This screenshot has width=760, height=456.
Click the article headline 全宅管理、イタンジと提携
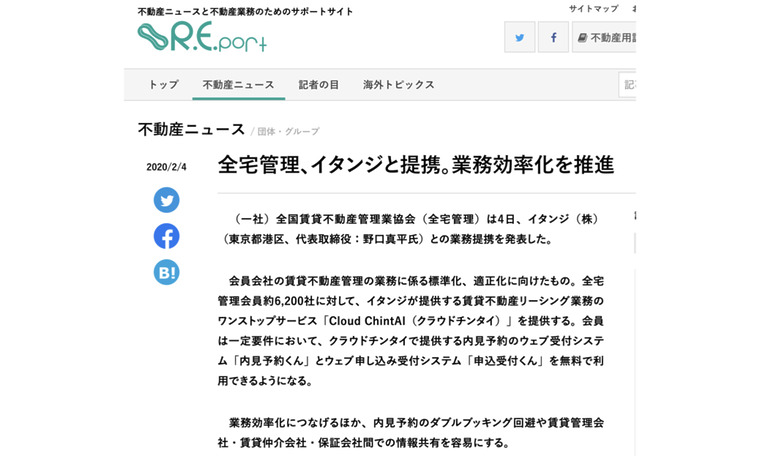tap(415, 165)
